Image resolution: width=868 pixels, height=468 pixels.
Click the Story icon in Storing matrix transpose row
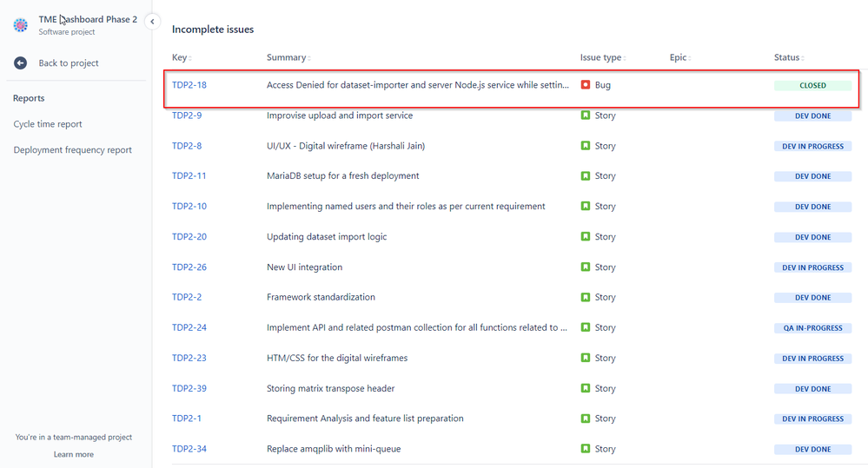click(585, 388)
